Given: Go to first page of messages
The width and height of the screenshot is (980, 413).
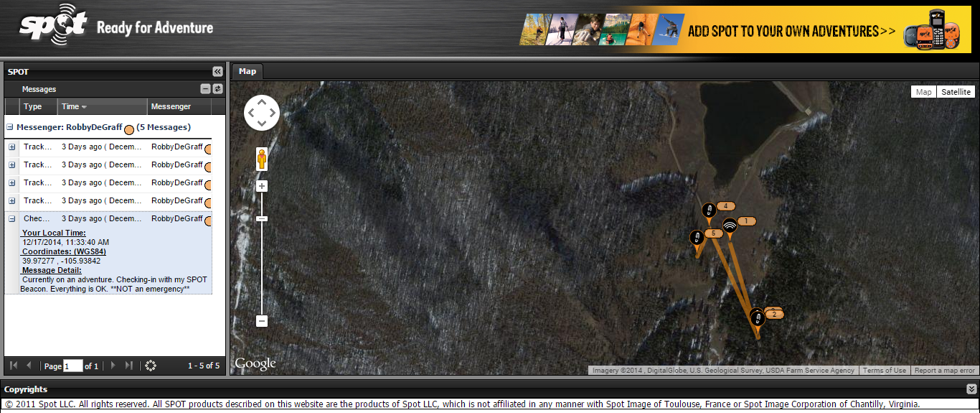Looking at the screenshot, I should click(14, 366).
